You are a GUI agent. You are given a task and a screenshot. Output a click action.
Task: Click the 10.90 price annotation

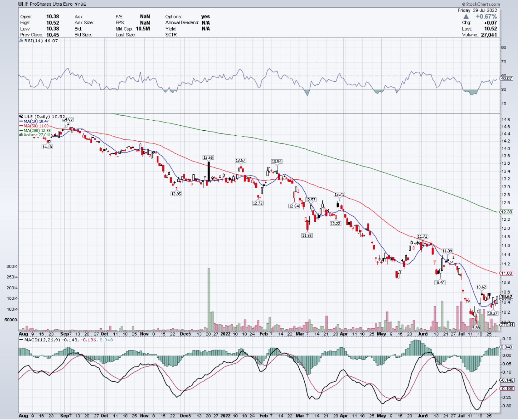(x=440, y=283)
